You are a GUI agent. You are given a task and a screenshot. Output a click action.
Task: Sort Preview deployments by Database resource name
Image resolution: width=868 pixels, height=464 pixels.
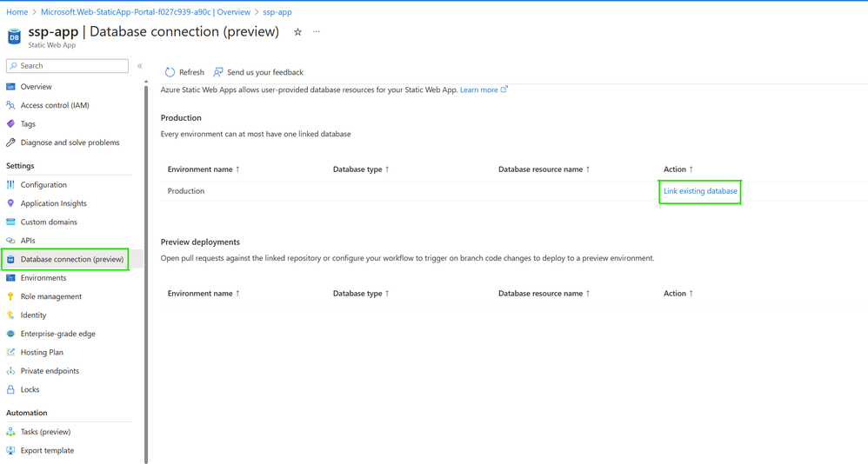click(x=544, y=294)
